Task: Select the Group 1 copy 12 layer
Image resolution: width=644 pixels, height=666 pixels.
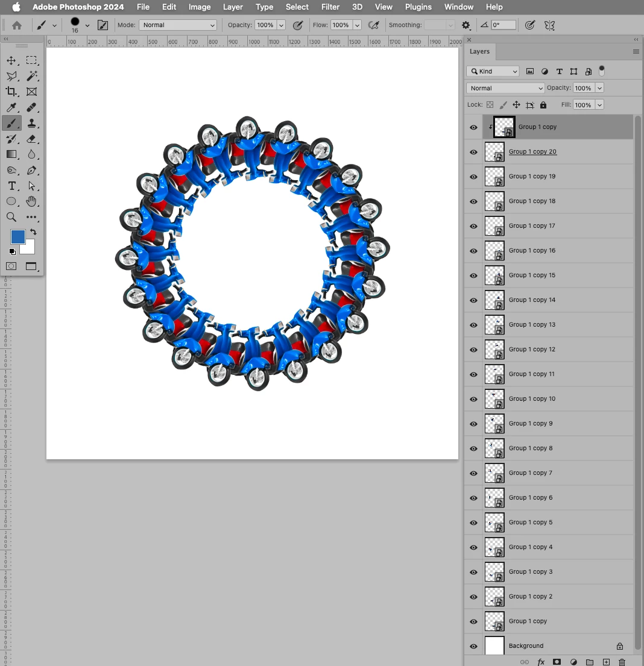Action: pyautogui.click(x=558, y=350)
